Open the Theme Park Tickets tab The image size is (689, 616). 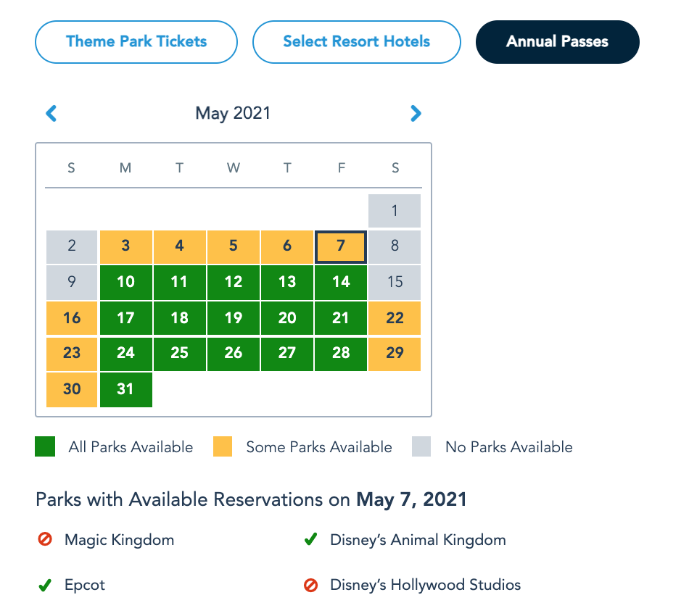(x=136, y=41)
